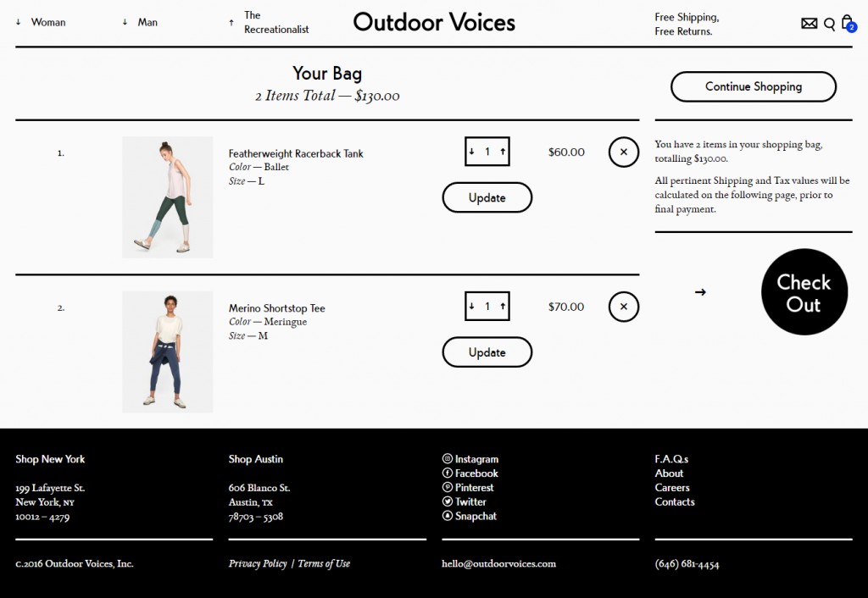Open the Shop Austin heading
This screenshot has width=868, height=598.
pyautogui.click(x=256, y=458)
